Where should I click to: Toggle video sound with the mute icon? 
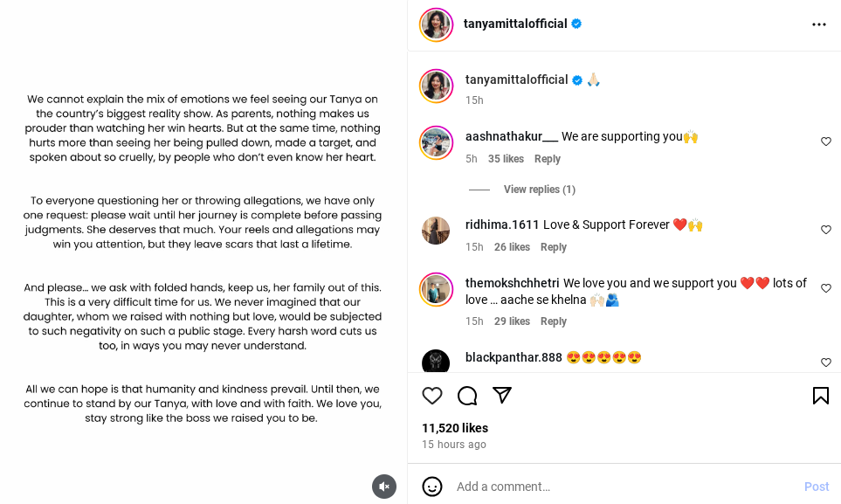coord(383,487)
